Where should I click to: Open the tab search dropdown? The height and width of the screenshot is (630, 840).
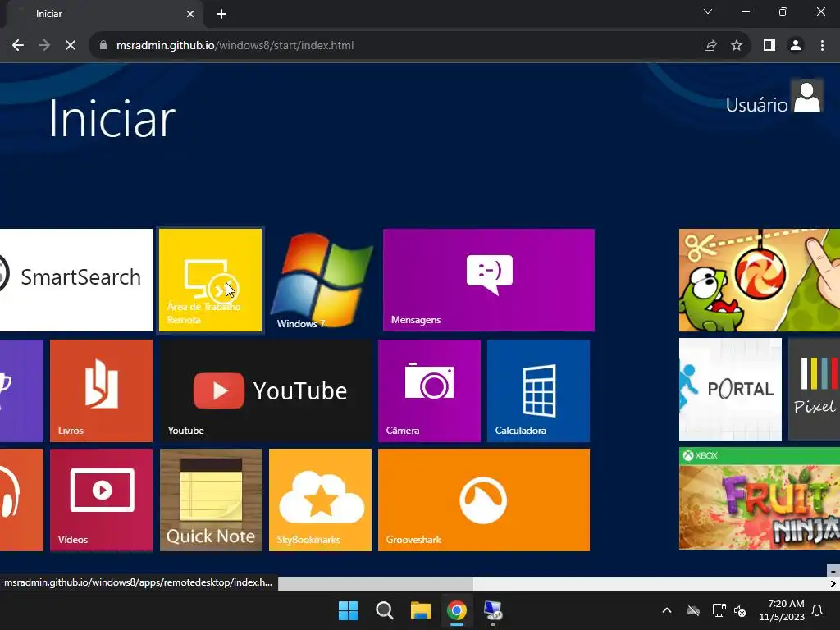(708, 11)
